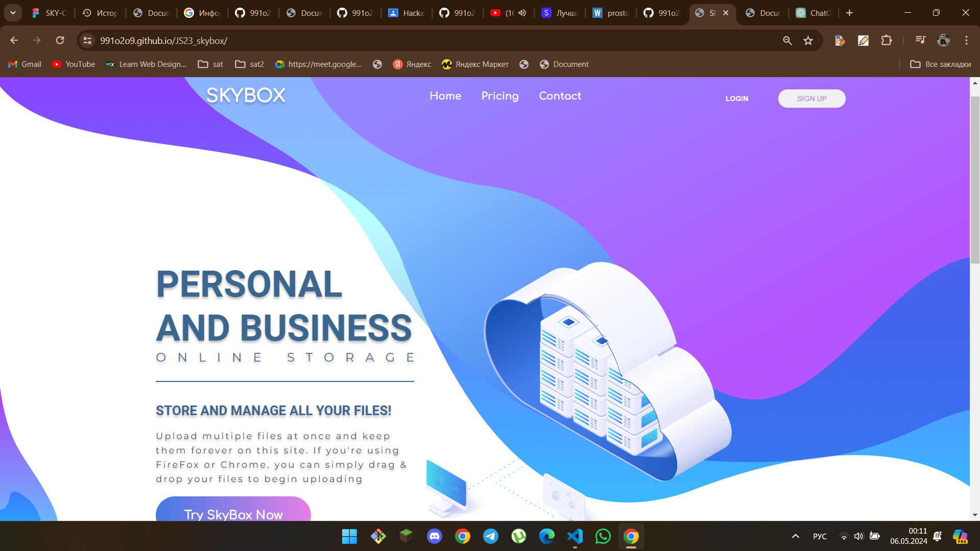
Task: Open the Extensions puzzle icon
Action: 887,40
